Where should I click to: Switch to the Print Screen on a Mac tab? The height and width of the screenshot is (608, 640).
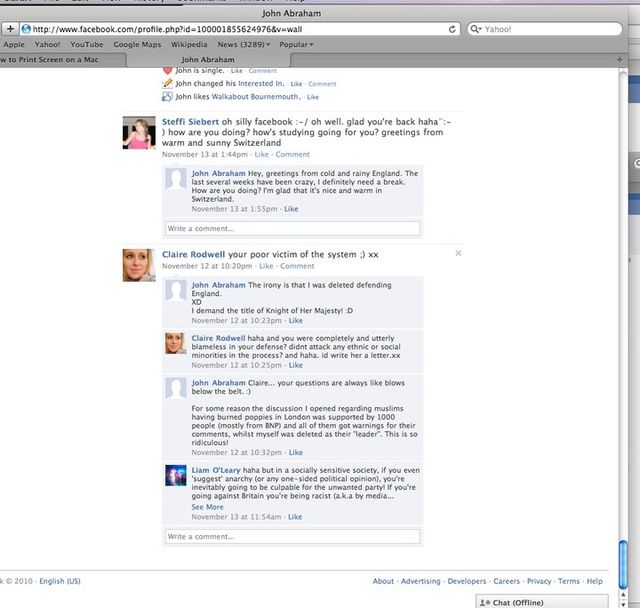[x=58, y=60]
